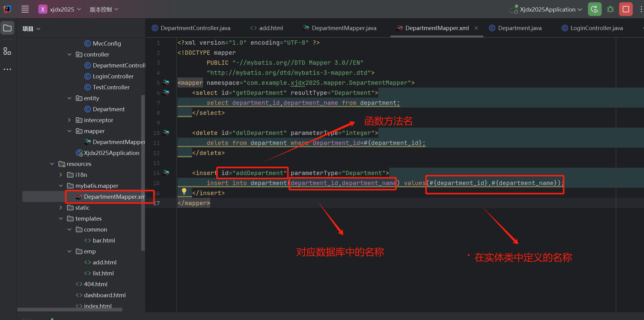The width and height of the screenshot is (644, 320).
Task: Switch to LoginController.java tab
Action: point(593,28)
